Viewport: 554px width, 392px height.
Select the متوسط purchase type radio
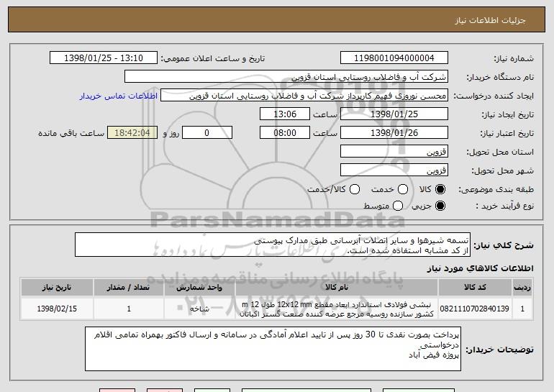tap(398, 206)
